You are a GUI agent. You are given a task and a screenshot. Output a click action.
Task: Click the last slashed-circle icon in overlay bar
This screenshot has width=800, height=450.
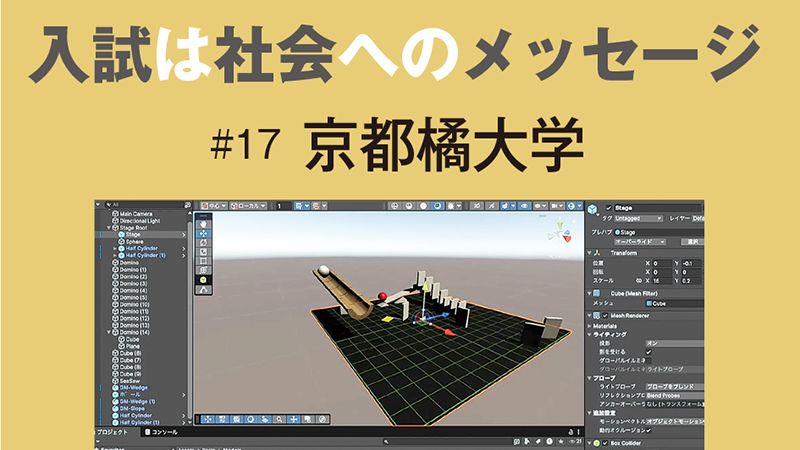[322, 419]
